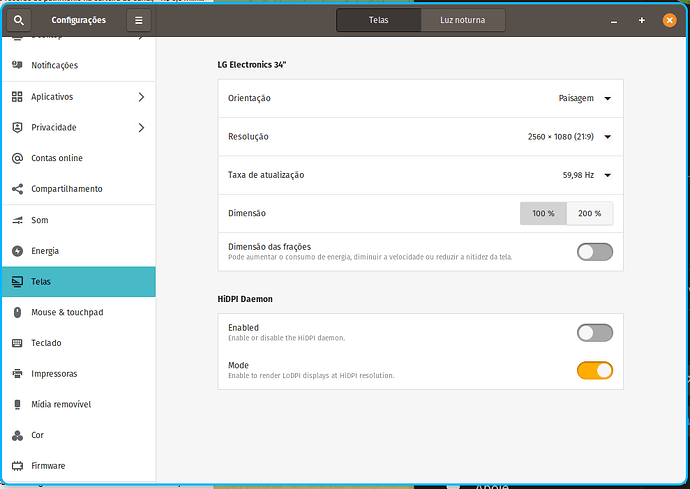Select the Impressoras printer icon

(x=17, y=374)
